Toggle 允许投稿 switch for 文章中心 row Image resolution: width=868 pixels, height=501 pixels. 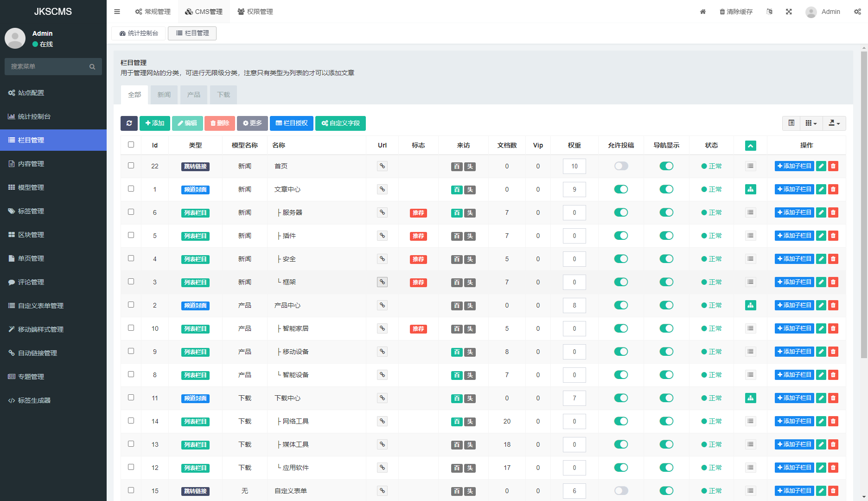click(x=621, y=189)
